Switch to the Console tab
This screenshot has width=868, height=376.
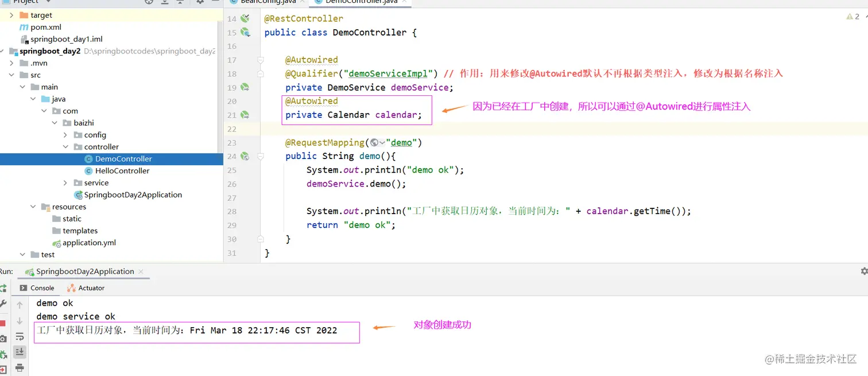coord(37,288)
